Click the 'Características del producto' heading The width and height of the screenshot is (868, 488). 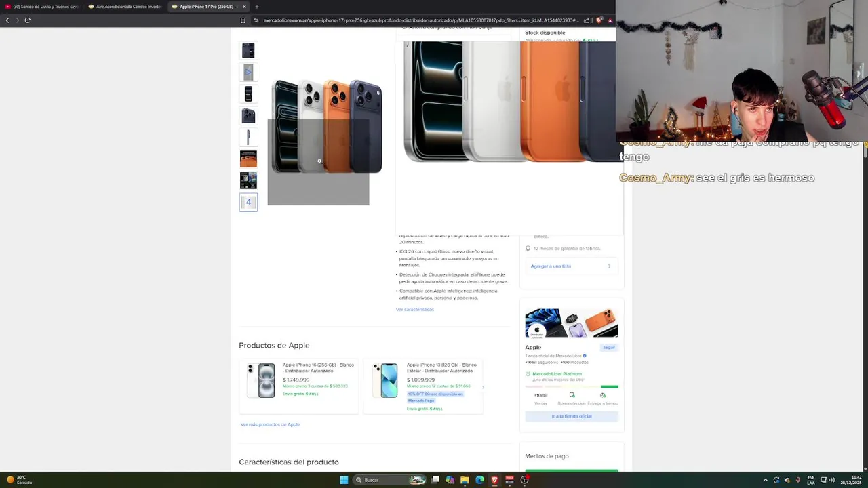coord(289,462)
